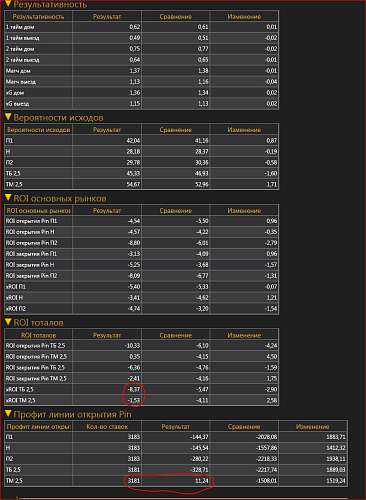
Task: Click bet count 3181 in ТМ 2,5 profit row
Action: [x=134, y=481]
